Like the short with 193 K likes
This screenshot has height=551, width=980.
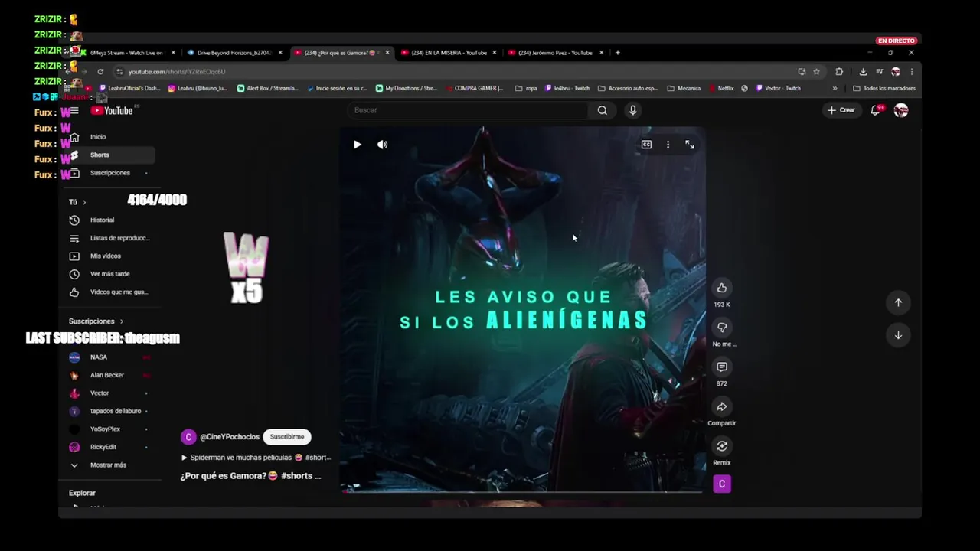(x=721, y=288)
